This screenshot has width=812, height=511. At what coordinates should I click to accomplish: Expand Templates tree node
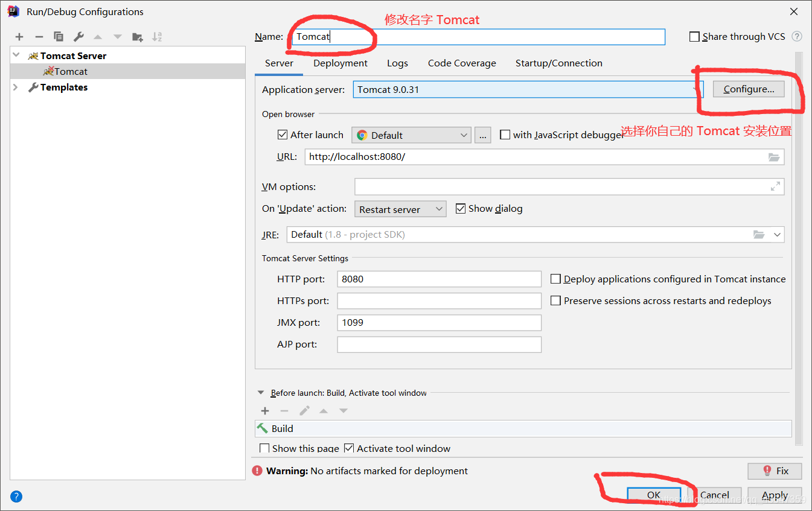tap(16, 87)
